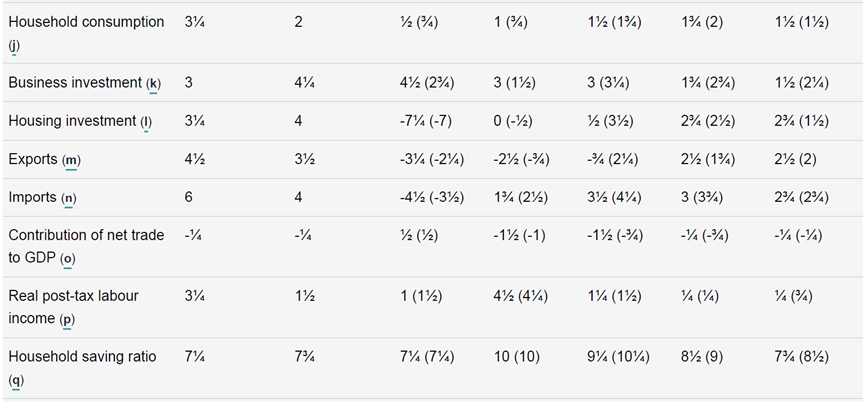The width and height of the screenshot is (864, 402).
Task: Open footnote link (j) for Household consumption
Action: [x=14, y=46]
